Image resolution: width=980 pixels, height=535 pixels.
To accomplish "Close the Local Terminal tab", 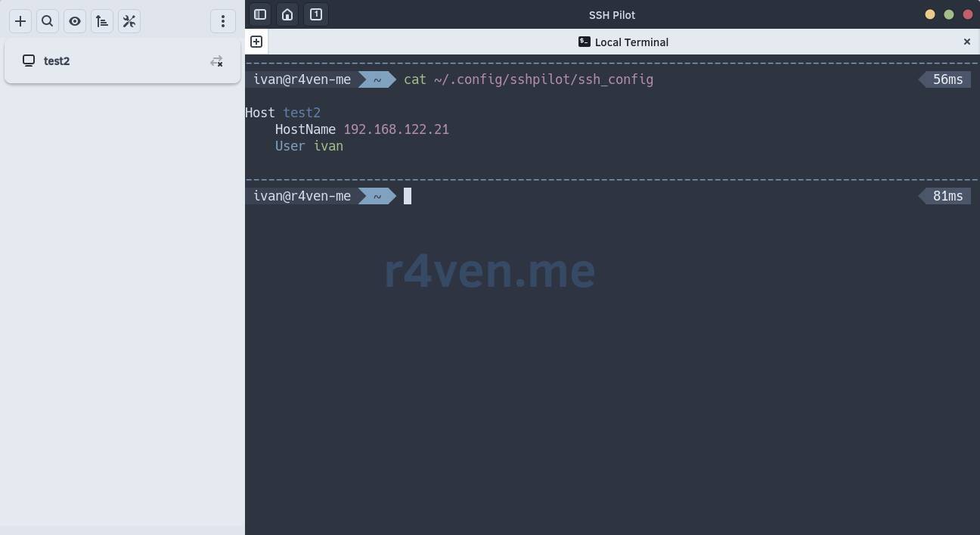I will pyautogui.click(x=966, y=42).
